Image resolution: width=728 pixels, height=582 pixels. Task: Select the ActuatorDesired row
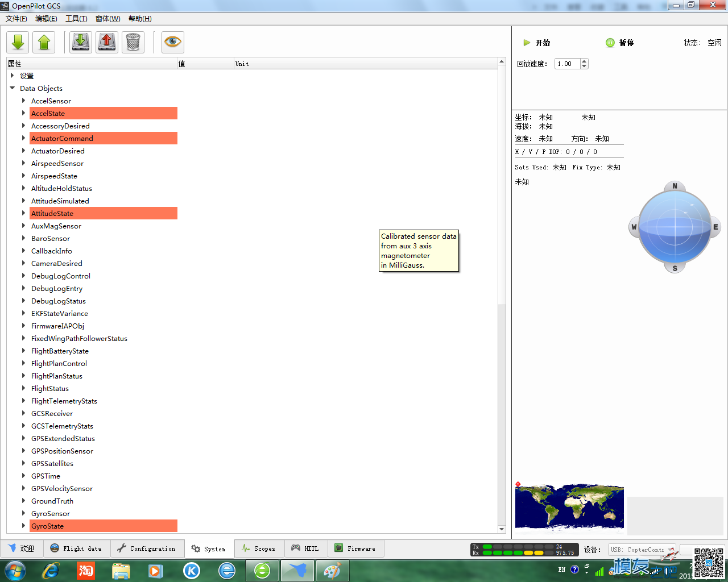pyautogui.click(x=104, y=151)
